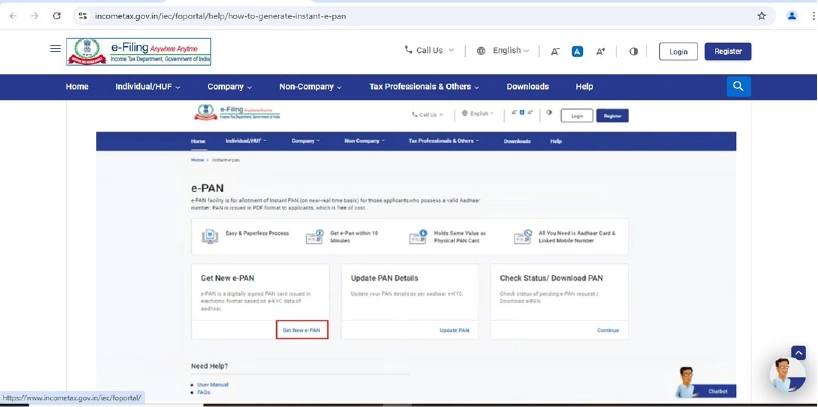Image resolution: width=818 pixels, height=407 pixels.
Task: Click 'Check Status/ Download PAN' card title
Action: point(551,278)
